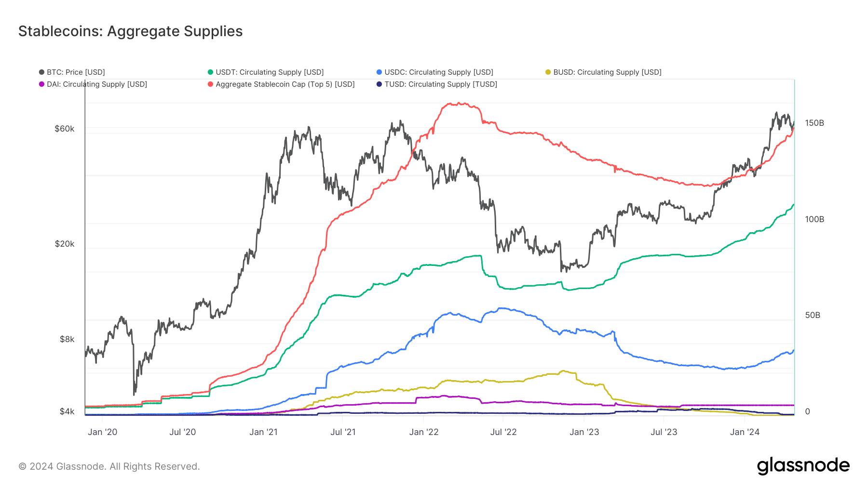Click the dark navy TUSD legend dot
This screenshot has width=868, height=488.
pyautogui.click(x=379, y=84)
